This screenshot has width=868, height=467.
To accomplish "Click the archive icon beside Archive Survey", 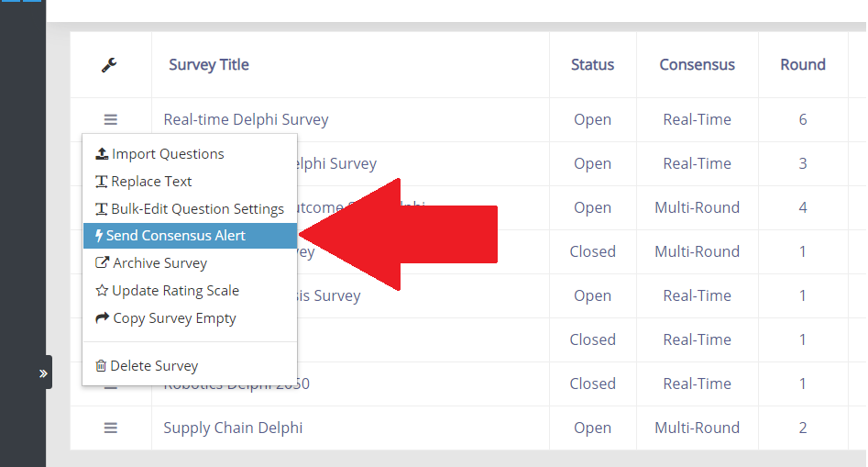I will click(x=103, y=263).
